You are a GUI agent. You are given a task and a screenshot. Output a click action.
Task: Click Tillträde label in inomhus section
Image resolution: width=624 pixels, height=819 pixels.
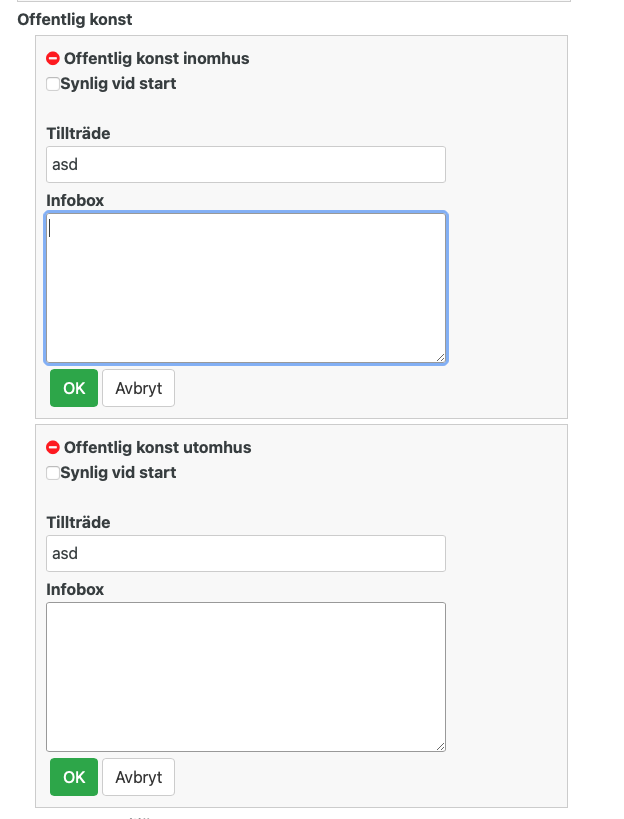[x=78, y=134]
